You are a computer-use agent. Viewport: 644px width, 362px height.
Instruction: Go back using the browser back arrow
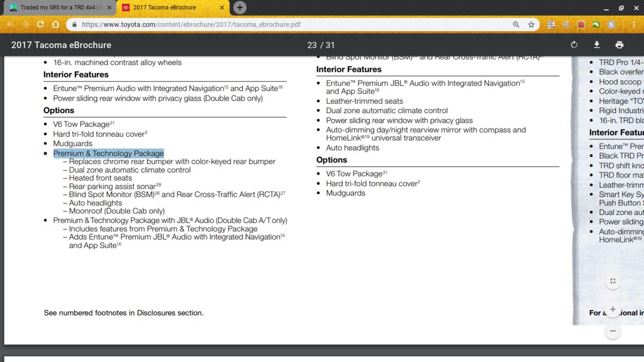[11, 24]
